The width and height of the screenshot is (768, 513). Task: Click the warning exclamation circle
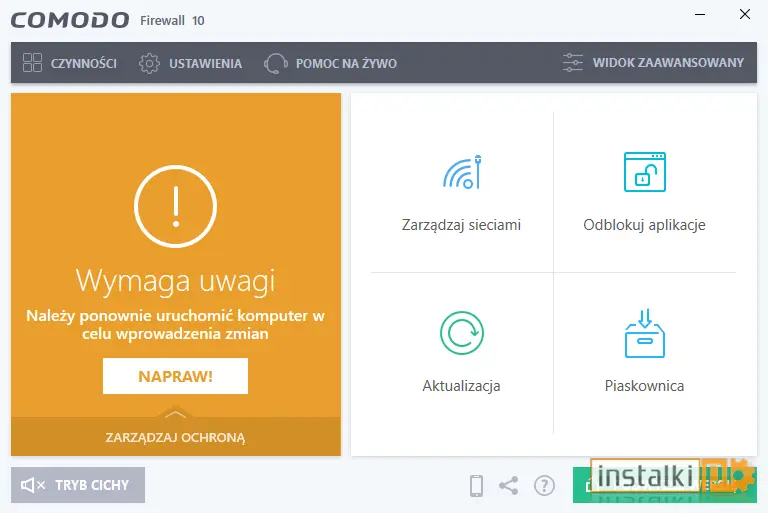pyautogui.click(x=175, y=206)
